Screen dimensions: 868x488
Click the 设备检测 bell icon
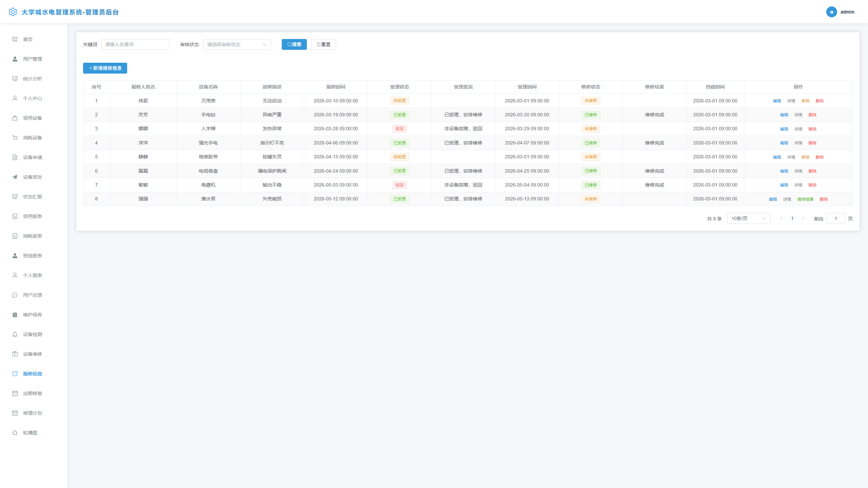tap(15, 334)
